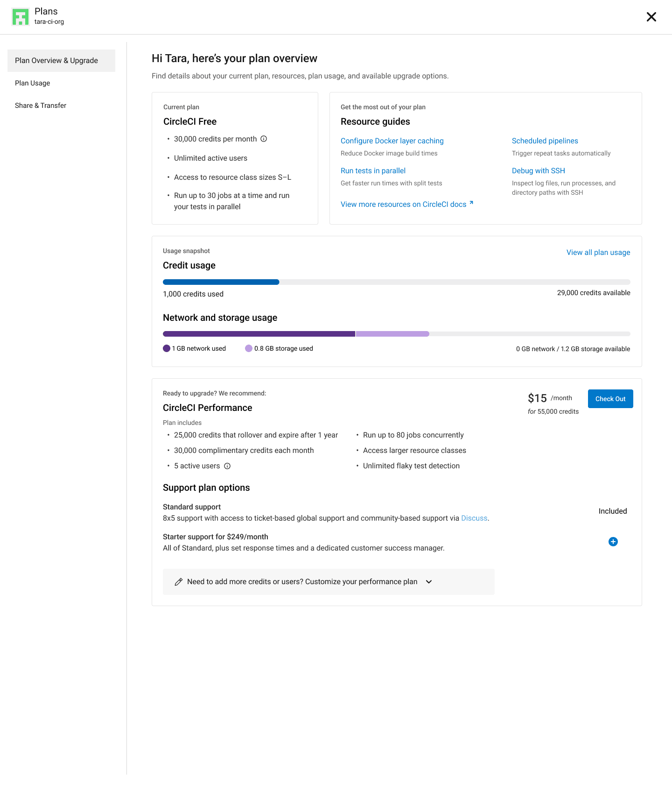
Task: Open the Scheduled pipelines guide
Action: pyautogui.click(x=545, y=141)
